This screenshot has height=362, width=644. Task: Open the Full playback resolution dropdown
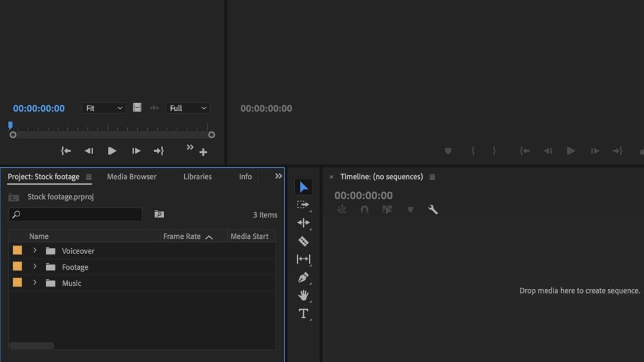point(187,108)
